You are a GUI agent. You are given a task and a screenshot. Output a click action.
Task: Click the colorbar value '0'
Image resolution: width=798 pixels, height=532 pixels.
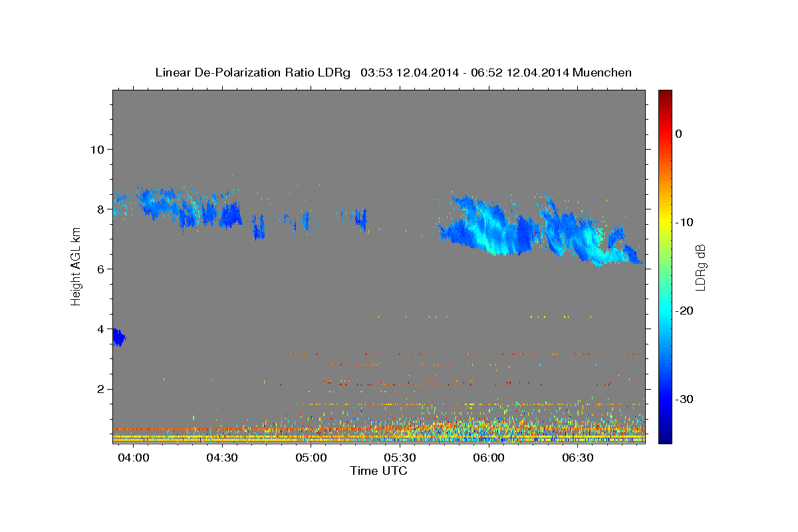(679, 134)
